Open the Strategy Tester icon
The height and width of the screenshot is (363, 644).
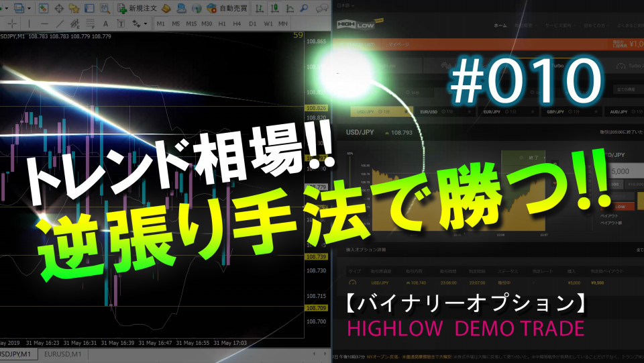105,8
